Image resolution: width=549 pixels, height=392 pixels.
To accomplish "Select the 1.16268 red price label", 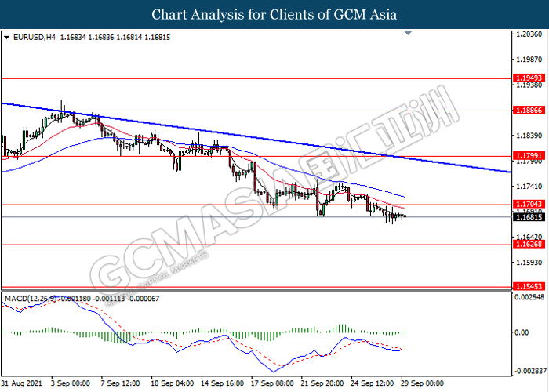I will click(x=529, y=244).
